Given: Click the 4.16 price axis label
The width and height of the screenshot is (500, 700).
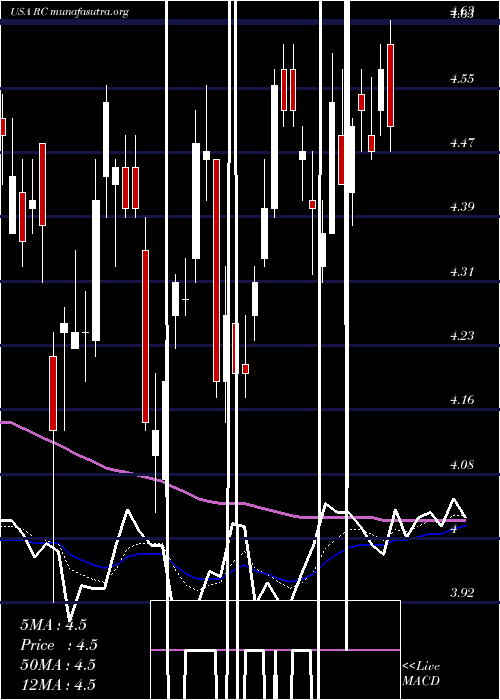Looking at the screenshot, I should (462, 400).
